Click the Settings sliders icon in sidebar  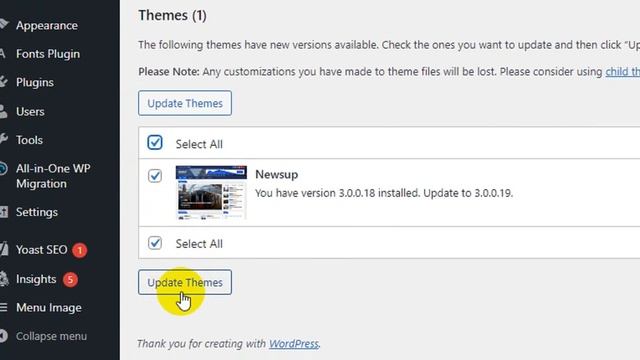click(4, 212)
